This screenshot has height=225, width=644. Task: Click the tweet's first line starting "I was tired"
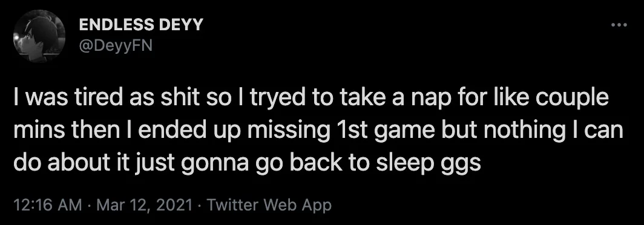coord(311,100)
